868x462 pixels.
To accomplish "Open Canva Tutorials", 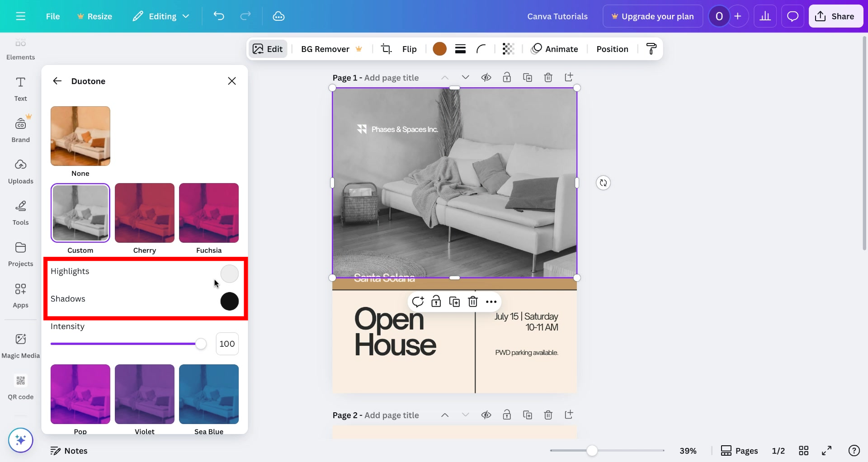I will 557,16.
